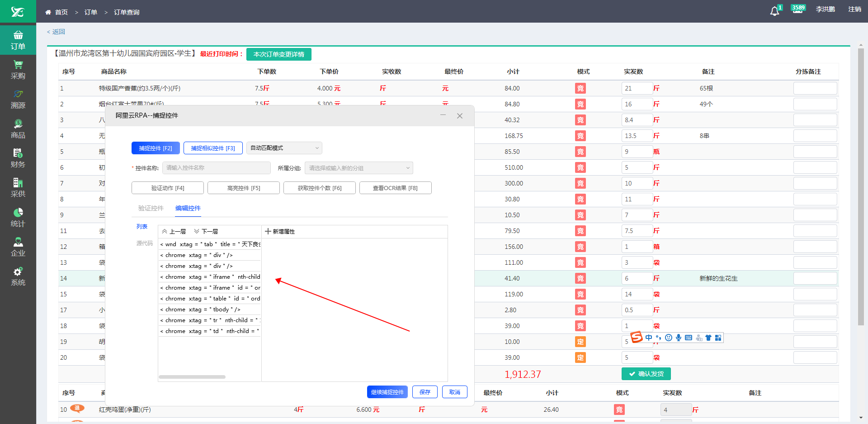Click the 确认发货 green button
This screenshot has width=868, height=424.
[x=646, y=374]
